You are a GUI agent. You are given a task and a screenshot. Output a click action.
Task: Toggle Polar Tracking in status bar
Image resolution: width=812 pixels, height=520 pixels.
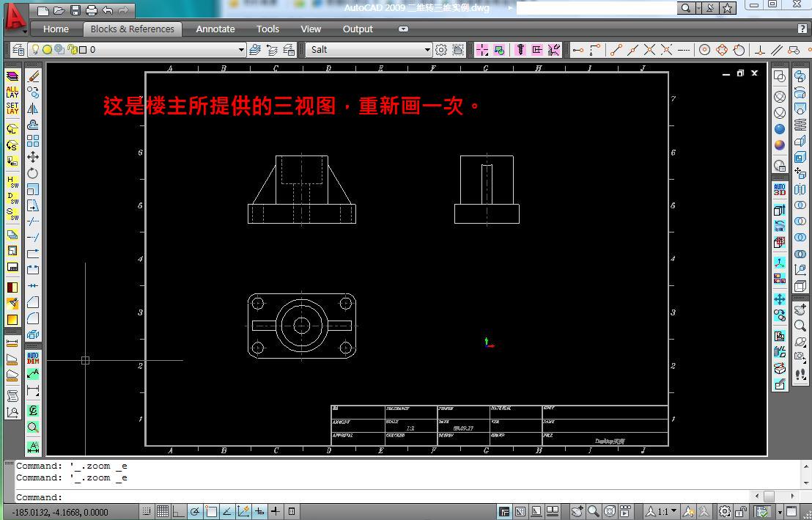click(195, 512)
